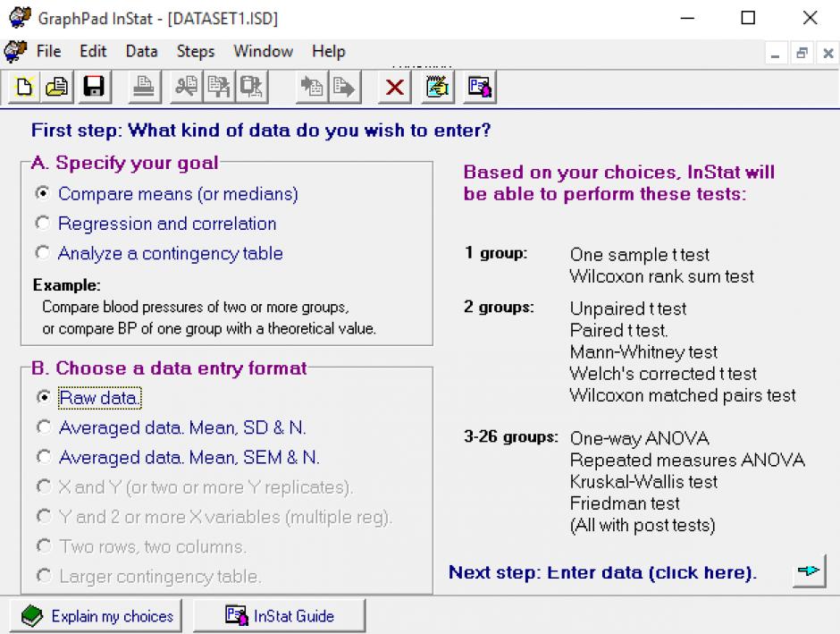Open the notes notepad toolbar icon

437,86
